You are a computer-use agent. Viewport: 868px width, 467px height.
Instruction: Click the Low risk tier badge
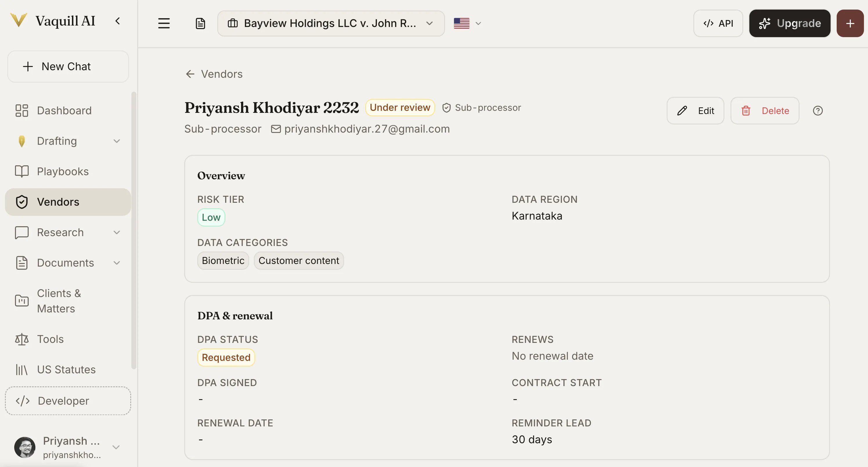click(211, 218)
